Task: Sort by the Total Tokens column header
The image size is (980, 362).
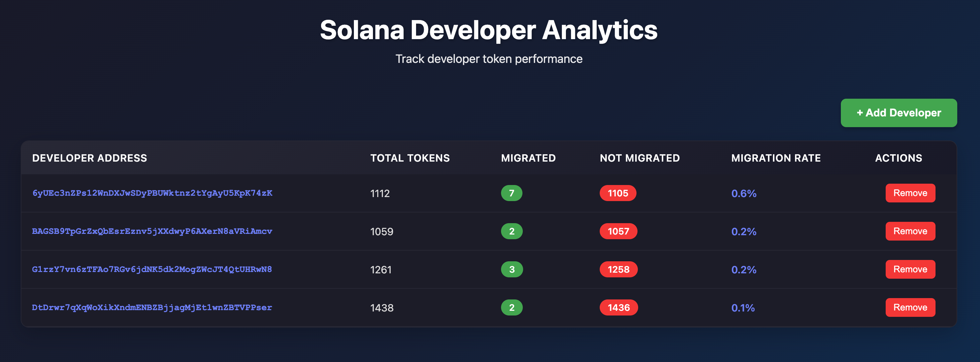Action: click(x=409, y=158)
